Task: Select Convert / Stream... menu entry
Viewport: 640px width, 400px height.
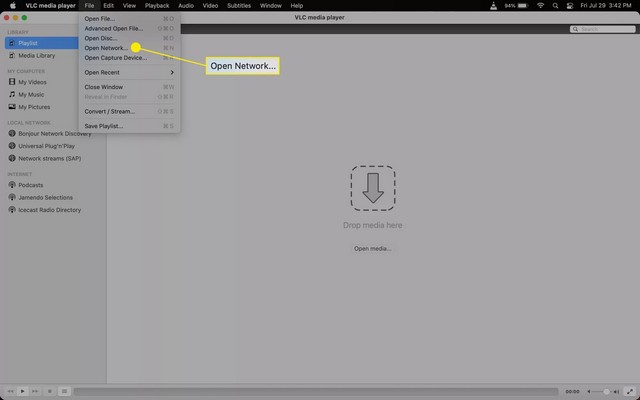Action: 110,111
